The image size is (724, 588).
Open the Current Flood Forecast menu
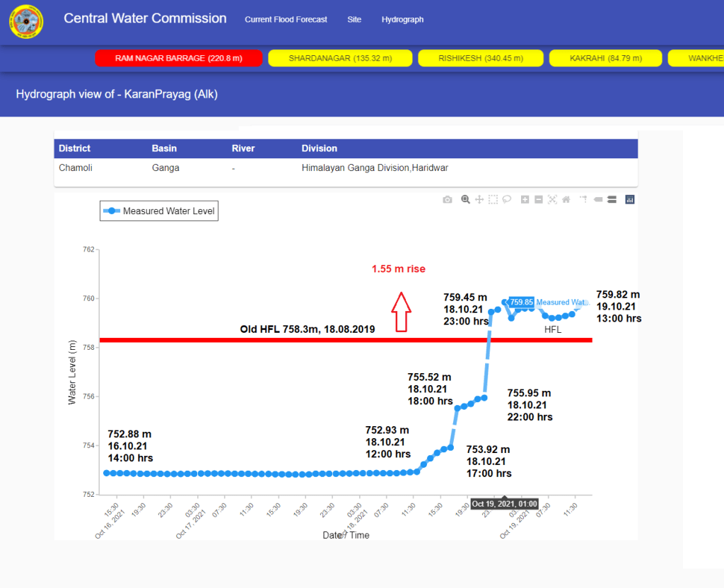point(286,20)
